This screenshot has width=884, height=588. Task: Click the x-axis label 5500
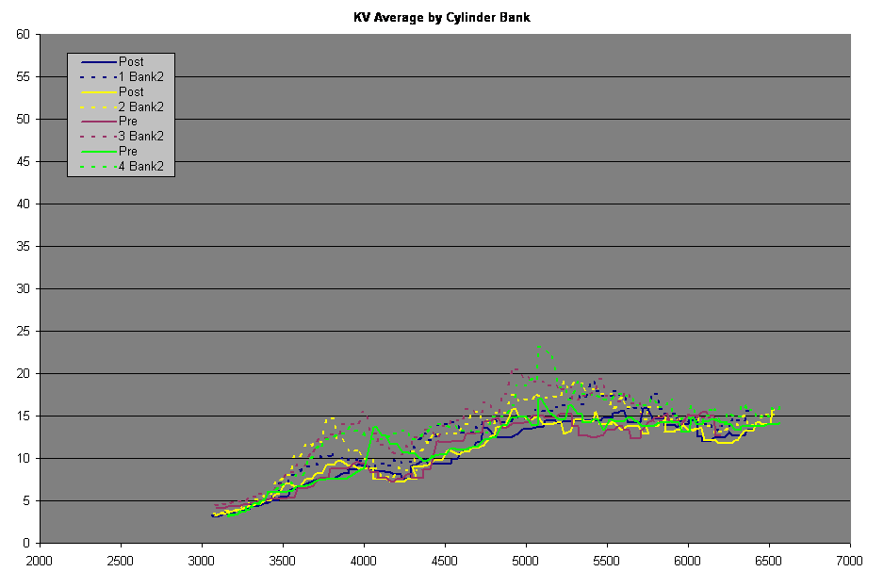coord(607,561)
